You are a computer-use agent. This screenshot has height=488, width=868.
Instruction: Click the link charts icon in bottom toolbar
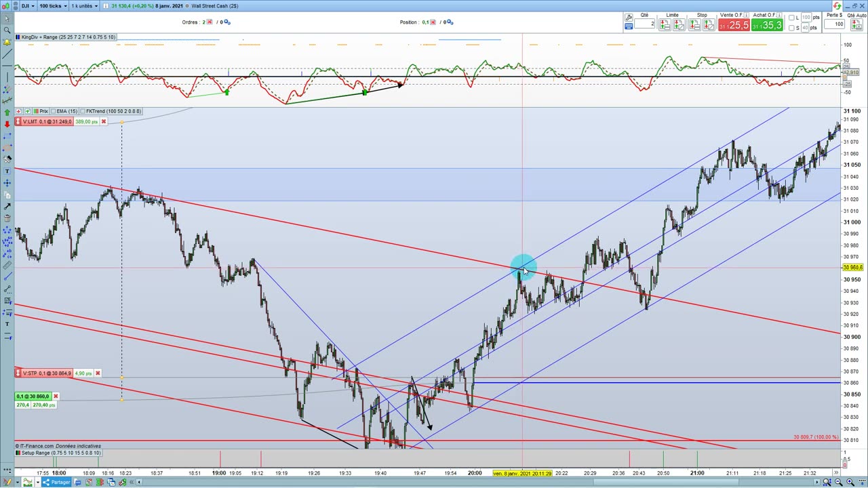point(122,482)
